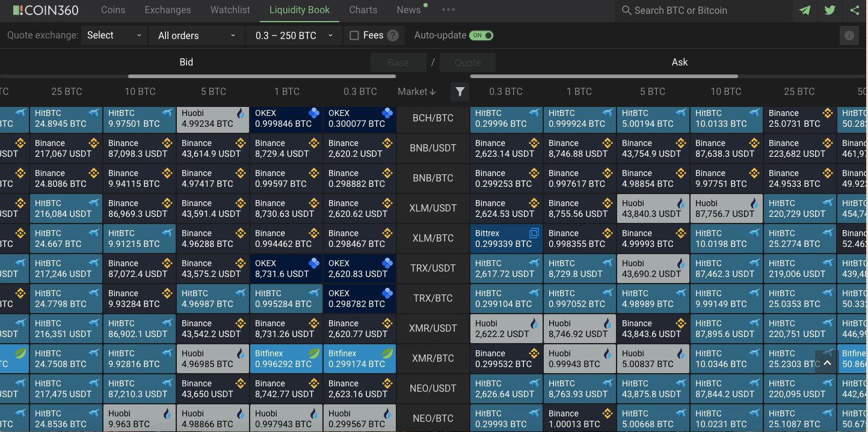This screenshot has width=868, height=432.
Task: Click the Market filter funnel icon
Action: [460, 91]
